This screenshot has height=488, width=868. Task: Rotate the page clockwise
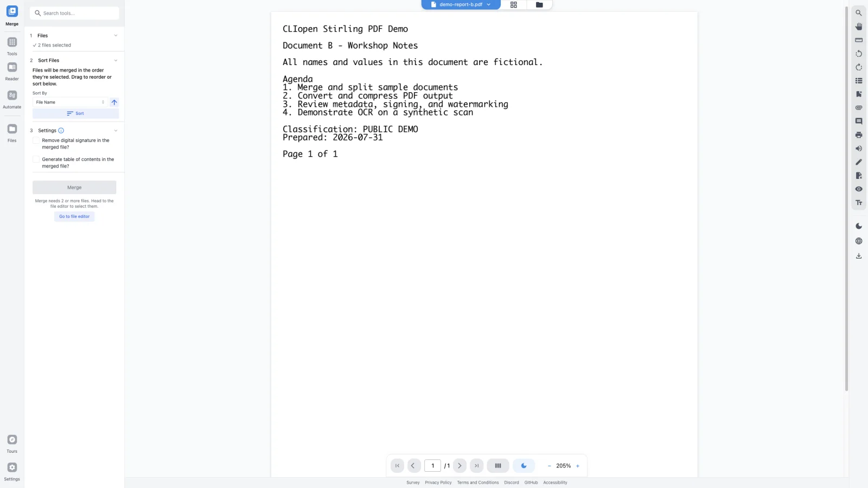click(x=859, y=67)
